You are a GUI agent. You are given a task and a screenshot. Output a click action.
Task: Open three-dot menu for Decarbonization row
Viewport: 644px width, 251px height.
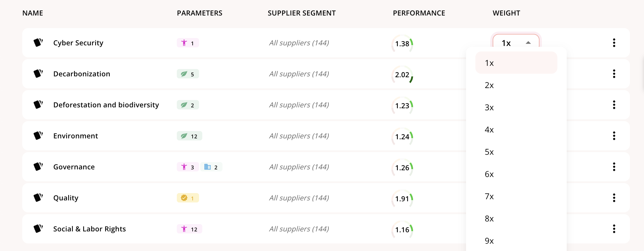click(614, 74)
